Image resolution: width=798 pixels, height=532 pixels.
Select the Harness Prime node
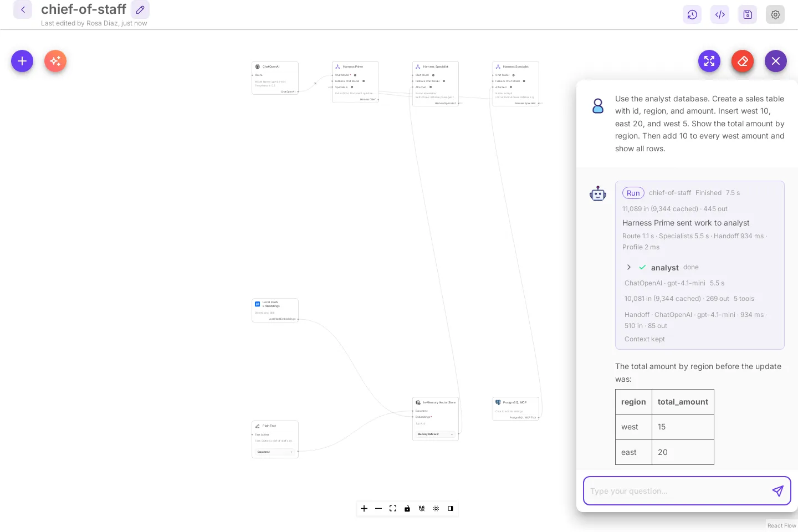click(x=355, y=81)
